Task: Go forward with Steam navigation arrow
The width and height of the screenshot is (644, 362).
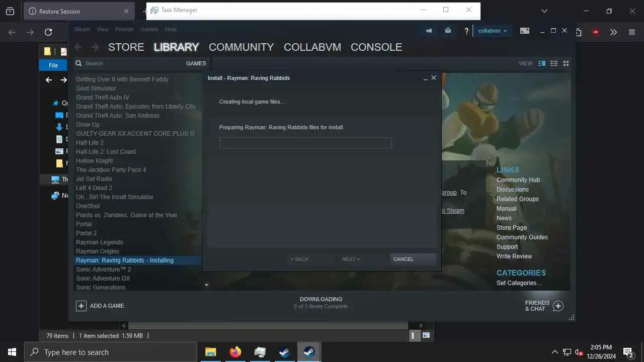Action: tap(95, 47)
